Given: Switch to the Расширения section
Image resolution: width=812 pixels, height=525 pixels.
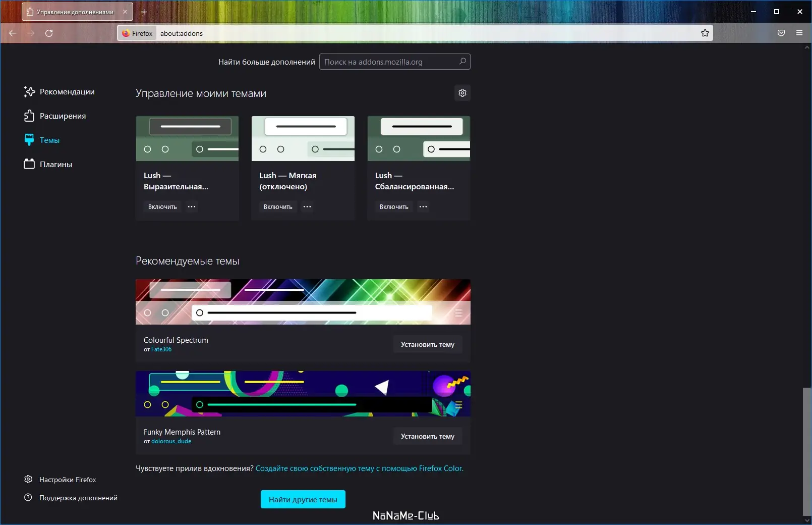Looking at the screenshot, I should coord(54,116).
